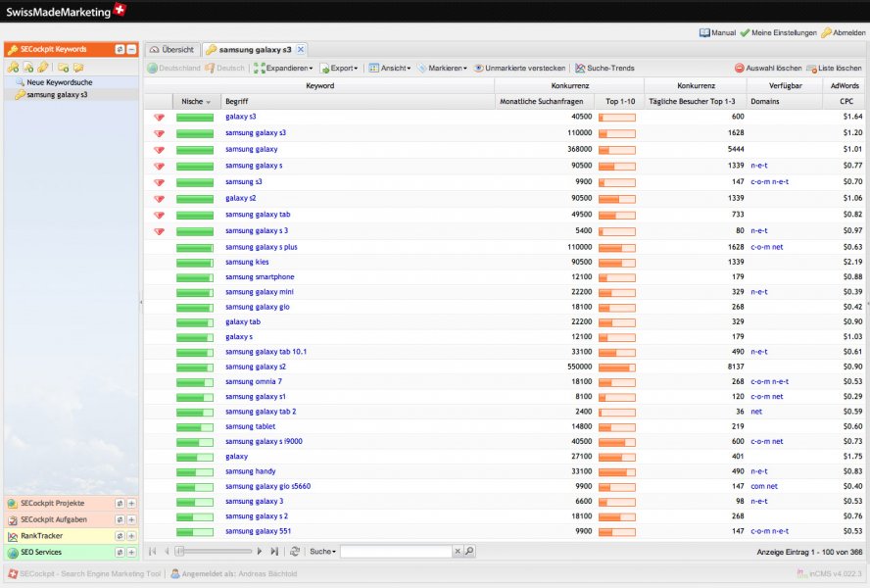Screen dimensions: 870x588
Task: Click into the Suche text field
Action: pos(396,552)
